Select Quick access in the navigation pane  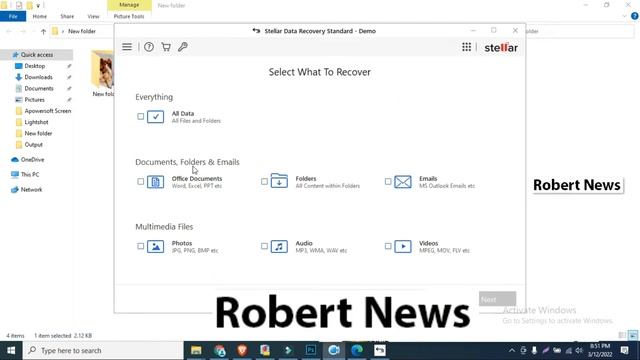37,55
